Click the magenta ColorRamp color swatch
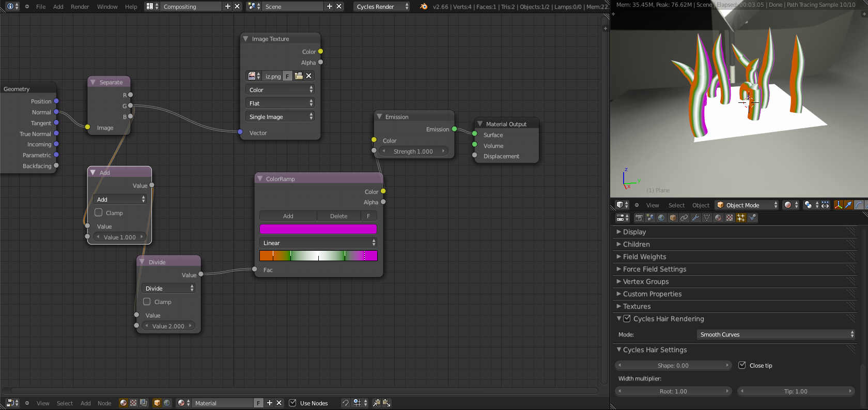The height and width of the screenshot is (410, 868). tap(318, 229)
